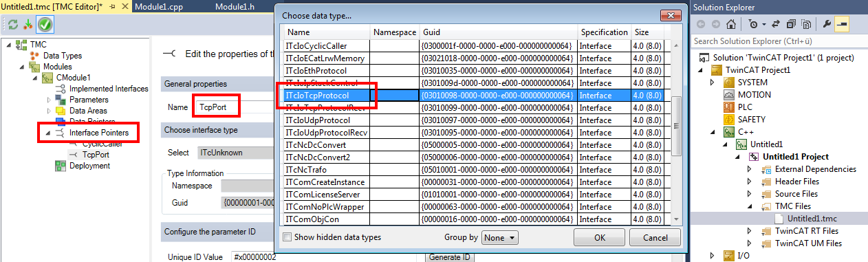Click the Back arrow in Solution Explorer toolbar
The image size is (868, 262).
click(x=701, y=24)
